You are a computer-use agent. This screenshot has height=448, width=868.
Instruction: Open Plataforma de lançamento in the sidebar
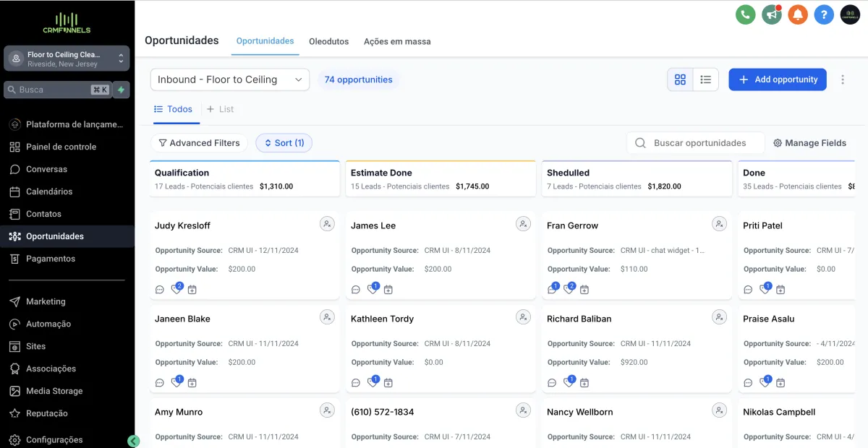pos(67,124)
